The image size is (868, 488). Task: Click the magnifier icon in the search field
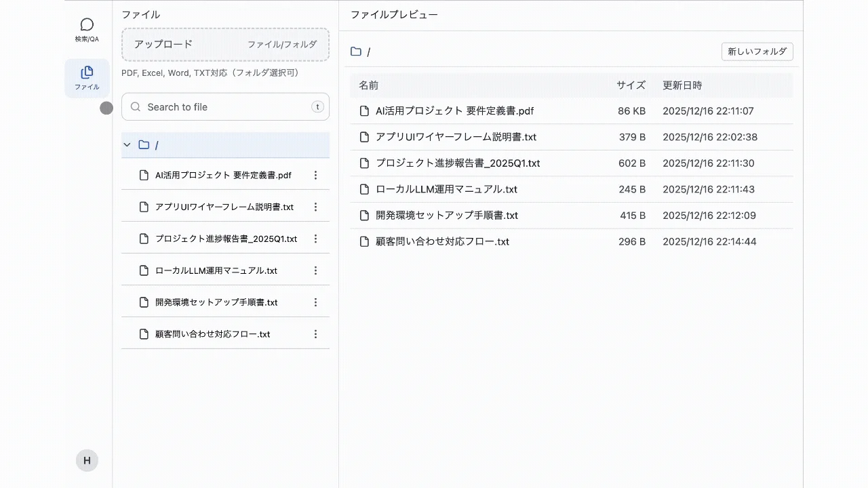(x=134, y=106)
